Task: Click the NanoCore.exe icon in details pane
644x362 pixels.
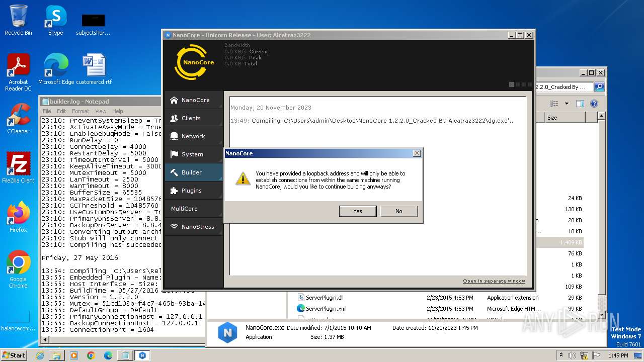Action: (x=227, y=333)
